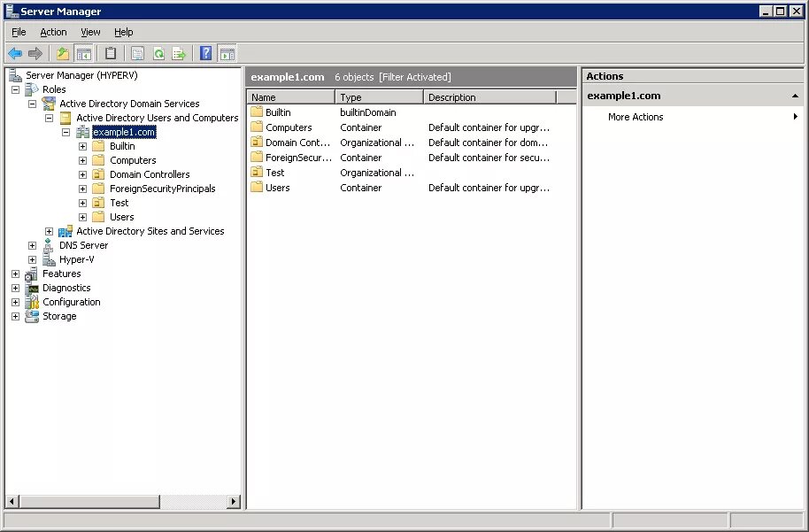Click the Configuration icon in tree
This screenshot has height=532, width=809.
pos(32,303)
